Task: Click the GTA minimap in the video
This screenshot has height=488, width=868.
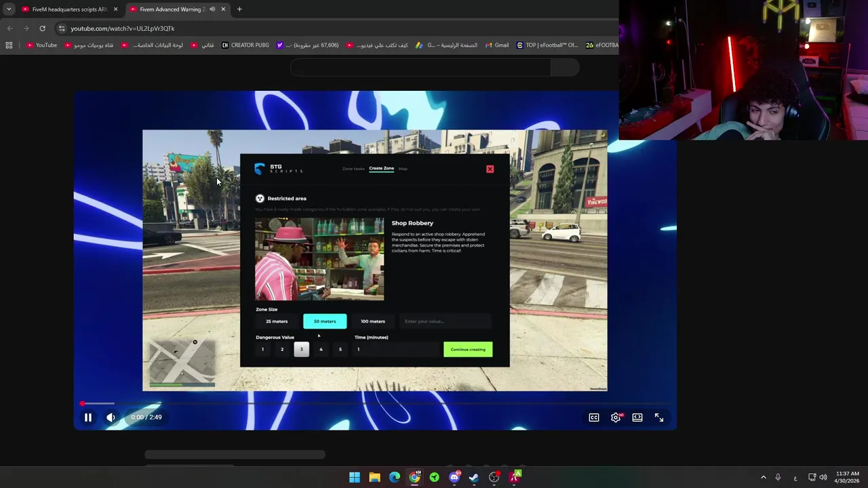Action: point(182,362)
